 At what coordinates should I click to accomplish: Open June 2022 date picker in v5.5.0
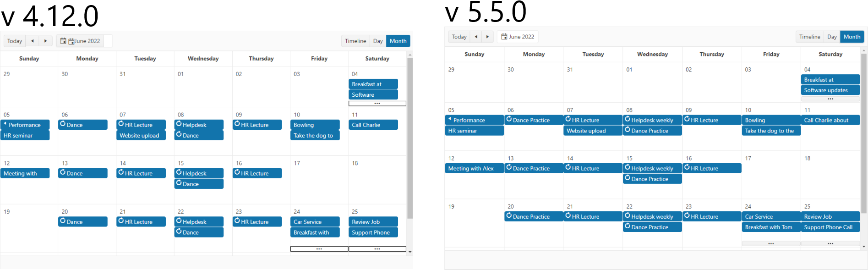521,37
